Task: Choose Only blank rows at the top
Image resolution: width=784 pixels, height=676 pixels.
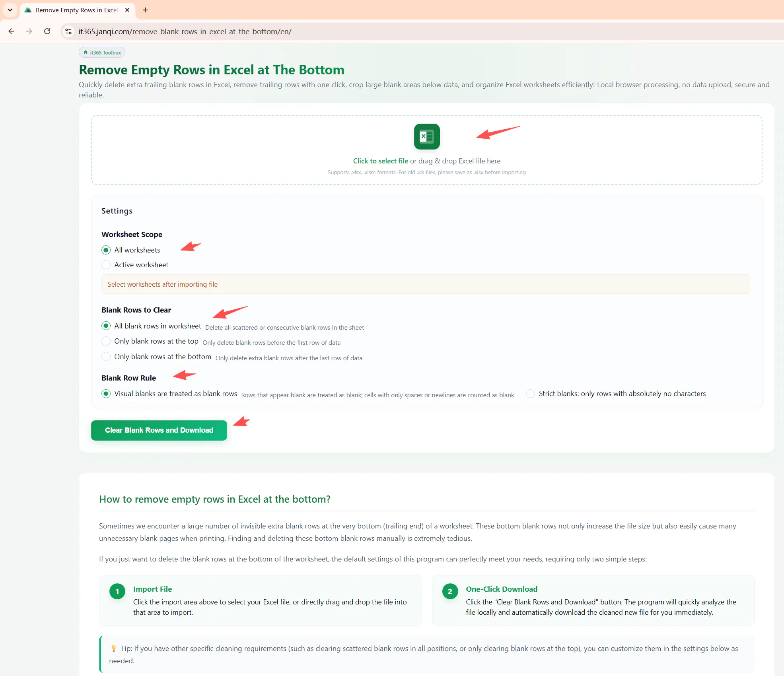Action: pos(106,341)
